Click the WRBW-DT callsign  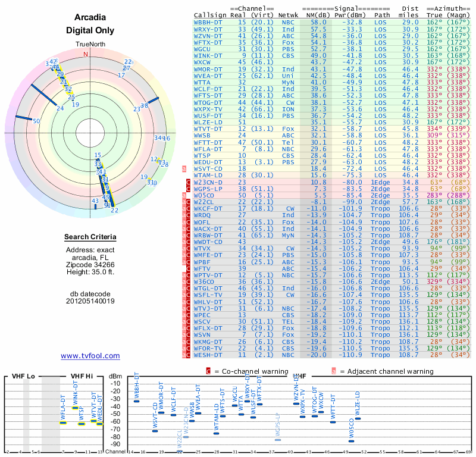(208, 235)
